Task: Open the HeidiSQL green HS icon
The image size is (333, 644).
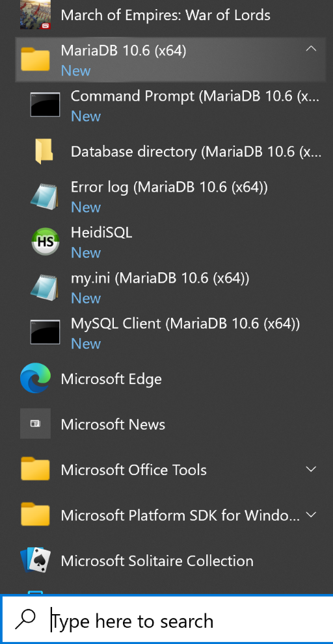Action: click(x=46, y=242)
